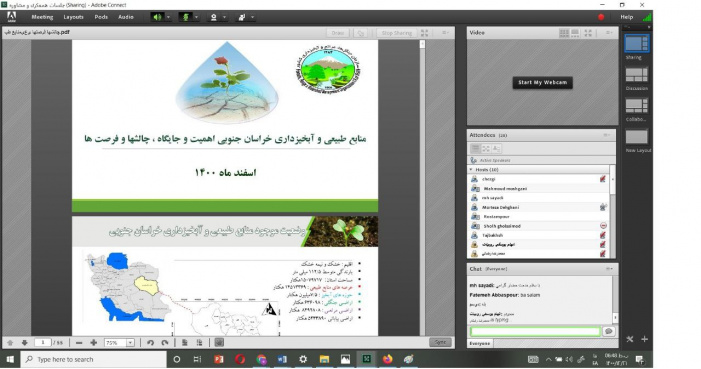
Task: Rotate document clockwise
Action: click(x=165, y=343)
